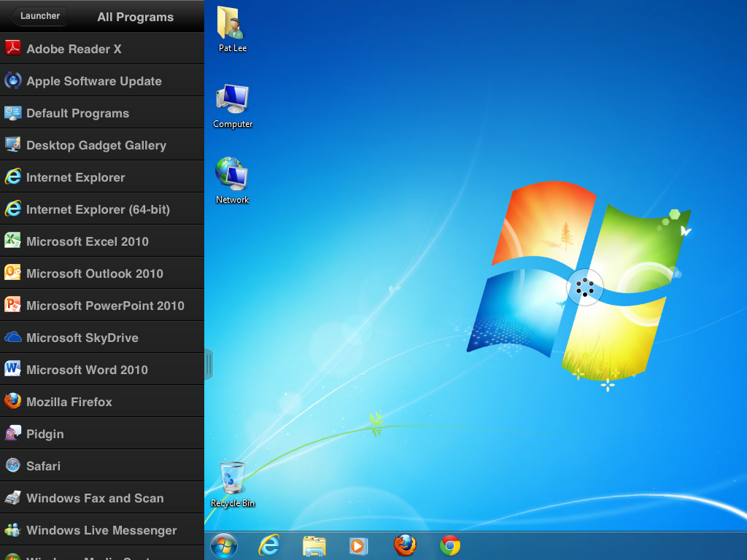Launch Microsoft Outlook 2010
Screen dimensions: 747x560
click(x=94, y=273)
